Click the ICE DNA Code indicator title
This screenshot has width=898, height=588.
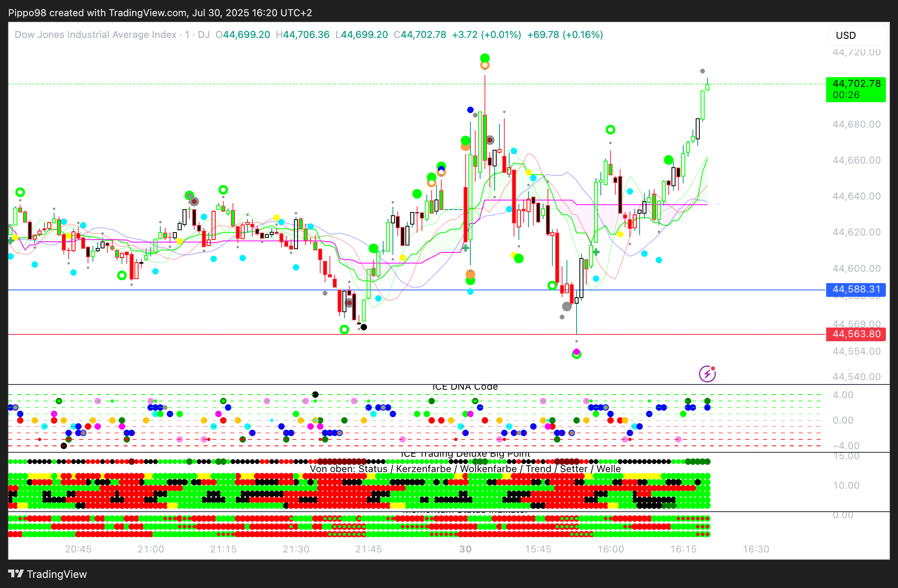[x=465, y=387]
